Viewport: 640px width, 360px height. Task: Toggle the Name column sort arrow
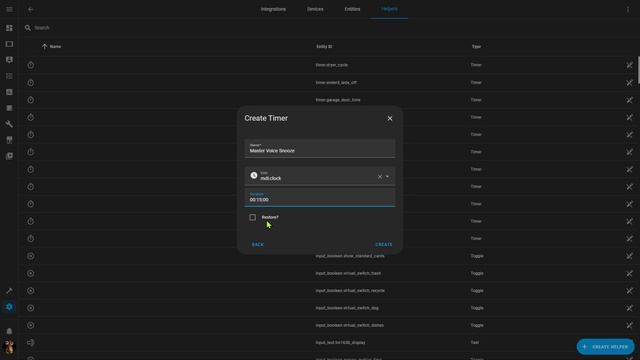[44, 47]
